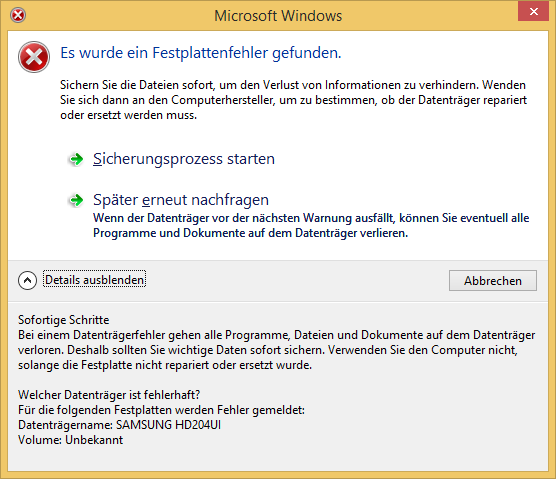The width and height of the screenshot is (556, 479).
Task: Choose 'Später erneut nachfragen' option
Action: pyautogui.click(x=181, y=200)
